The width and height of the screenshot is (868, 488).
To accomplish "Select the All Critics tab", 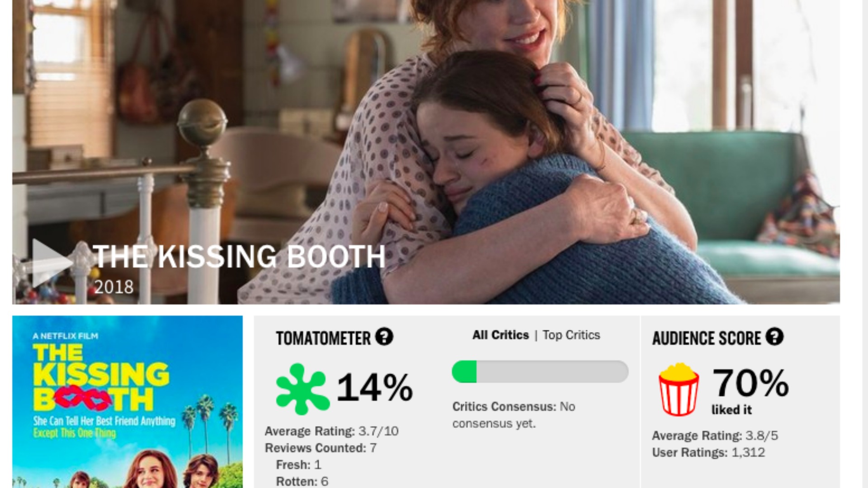I will (x=500, y=335).
